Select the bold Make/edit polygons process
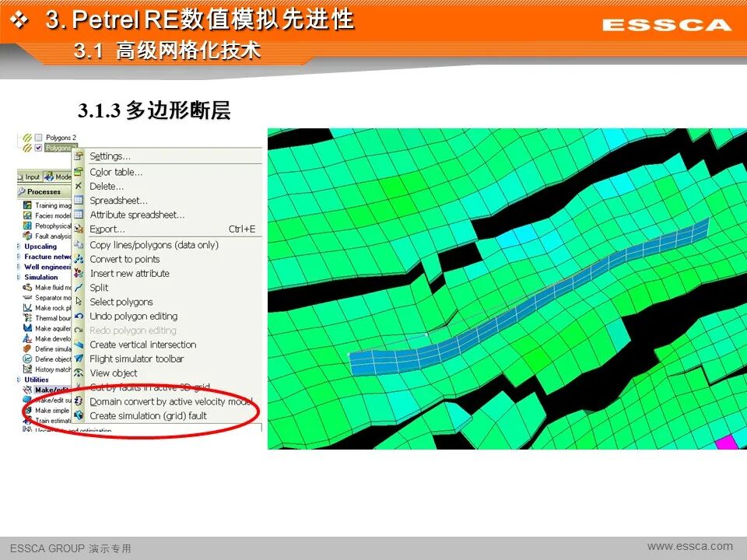 (x=47, y=390)
